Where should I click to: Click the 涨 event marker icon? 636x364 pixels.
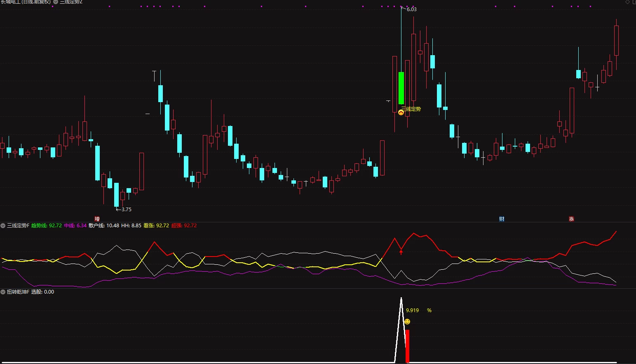click(571, 219)
